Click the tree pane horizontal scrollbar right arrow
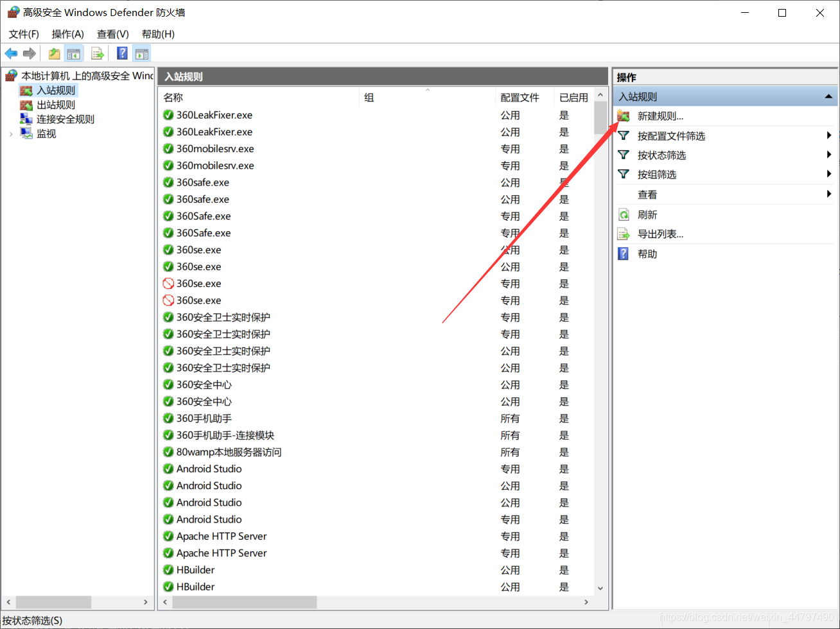This screenshot has width=840, height=629. (x=146, y=602)
